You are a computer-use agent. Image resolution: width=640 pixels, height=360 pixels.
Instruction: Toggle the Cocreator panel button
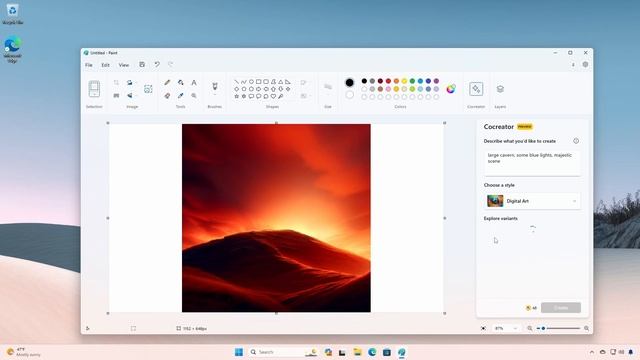coord(476,89)
